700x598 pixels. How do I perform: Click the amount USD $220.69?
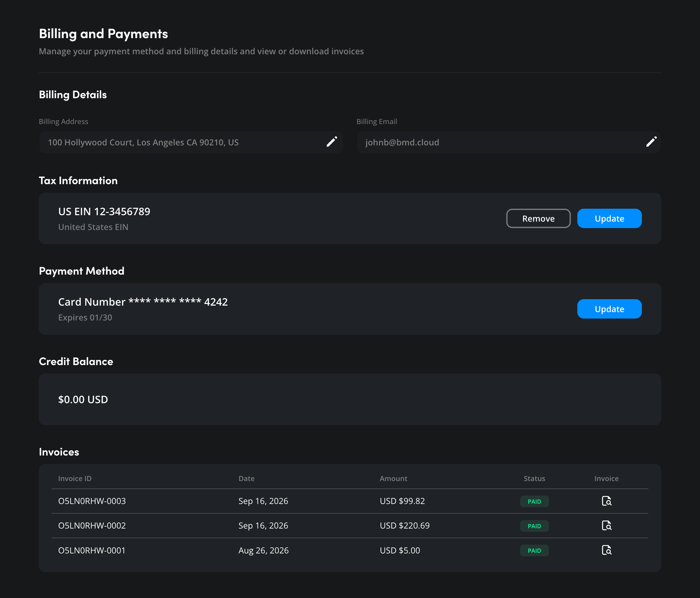[404, 526]
